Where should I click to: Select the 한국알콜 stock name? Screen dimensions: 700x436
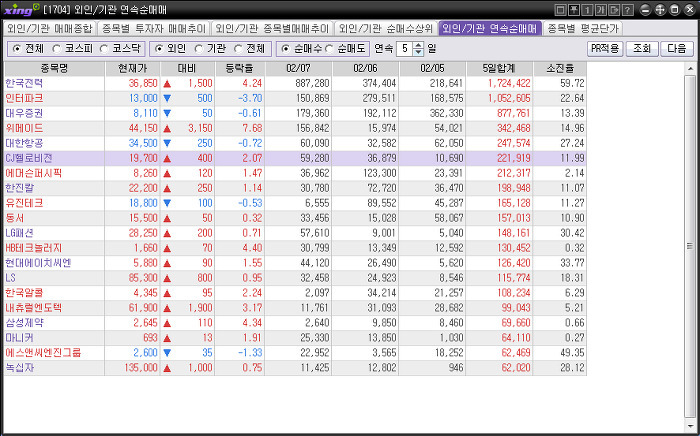(24, 293)
